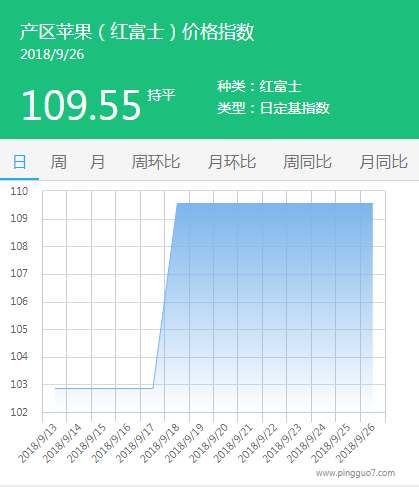This screenshot has width=419, height=487.
Task: Click the x-axis label 2018/9/15
Action: [x=86, y=444]
